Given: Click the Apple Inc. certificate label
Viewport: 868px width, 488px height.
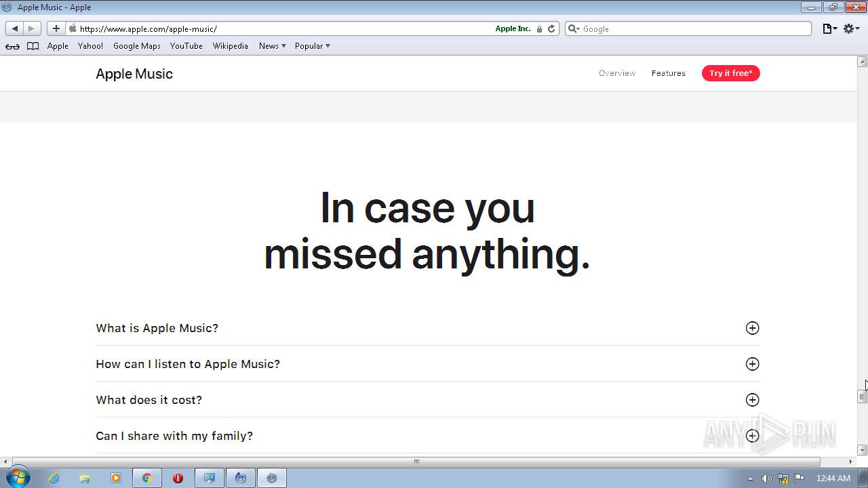Looking at the screenshot, I should pos(513,28).
